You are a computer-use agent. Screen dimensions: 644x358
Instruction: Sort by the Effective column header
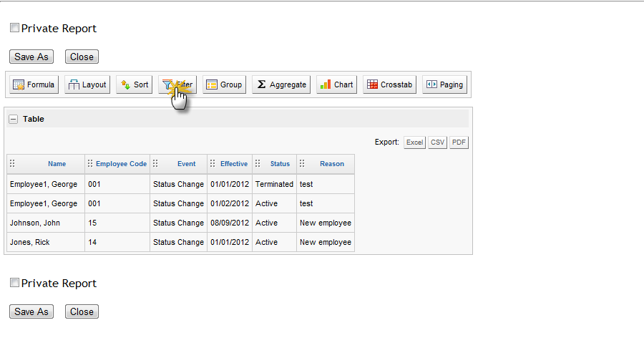click(x=234, y=163)
